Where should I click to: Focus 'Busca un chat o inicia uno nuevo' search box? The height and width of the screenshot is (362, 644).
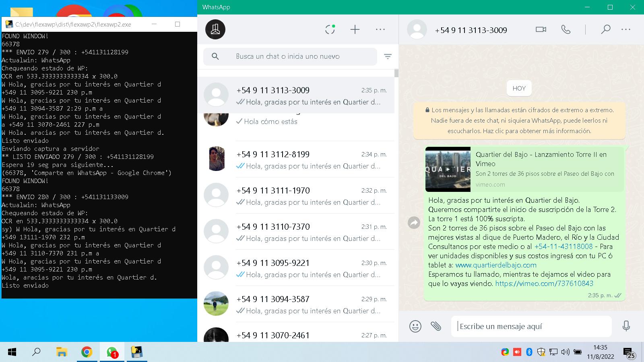tap(290, 56)
